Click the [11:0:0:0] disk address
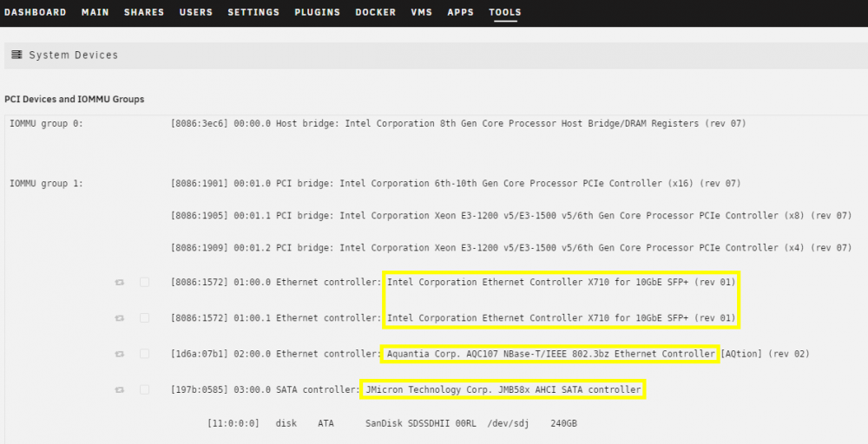Viewport: 868px width, 444px height. (x=233, y=423)
